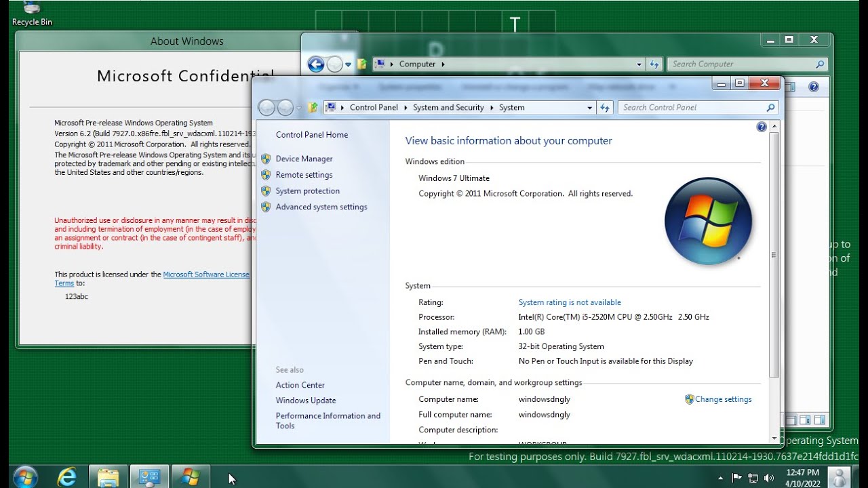
Task: Open the volume speaker tray icon
Action: click(x=768, y=478)
